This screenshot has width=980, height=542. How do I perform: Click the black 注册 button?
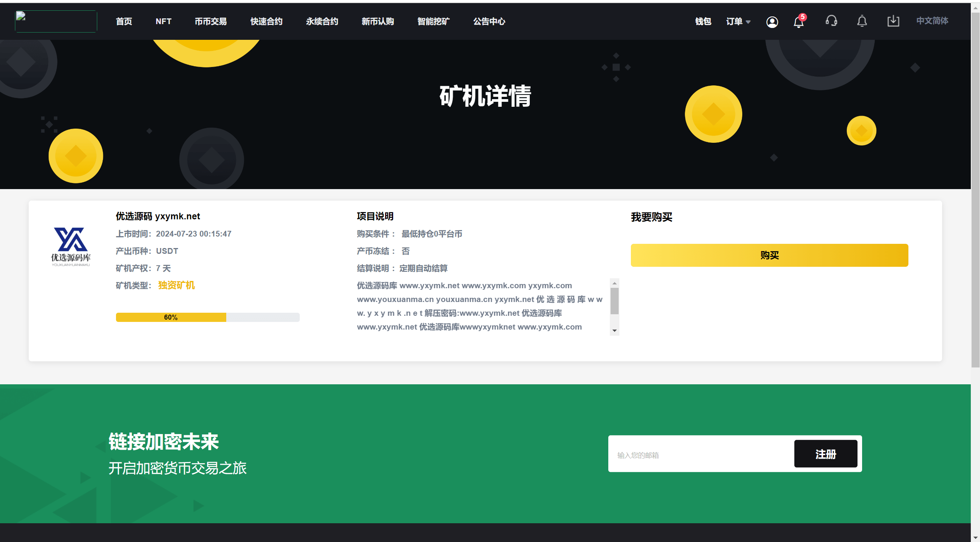tap(826, 454)
